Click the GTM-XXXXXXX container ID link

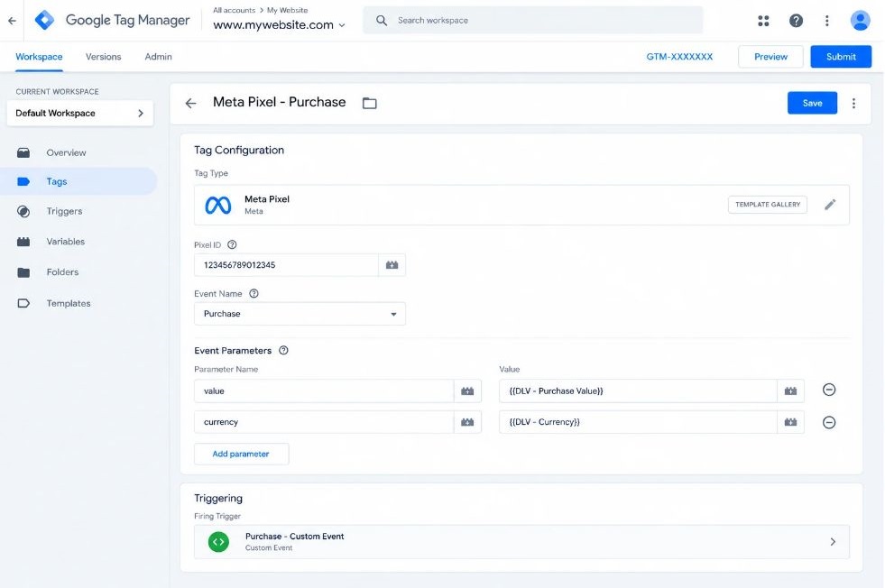click(x=679, y=57)
